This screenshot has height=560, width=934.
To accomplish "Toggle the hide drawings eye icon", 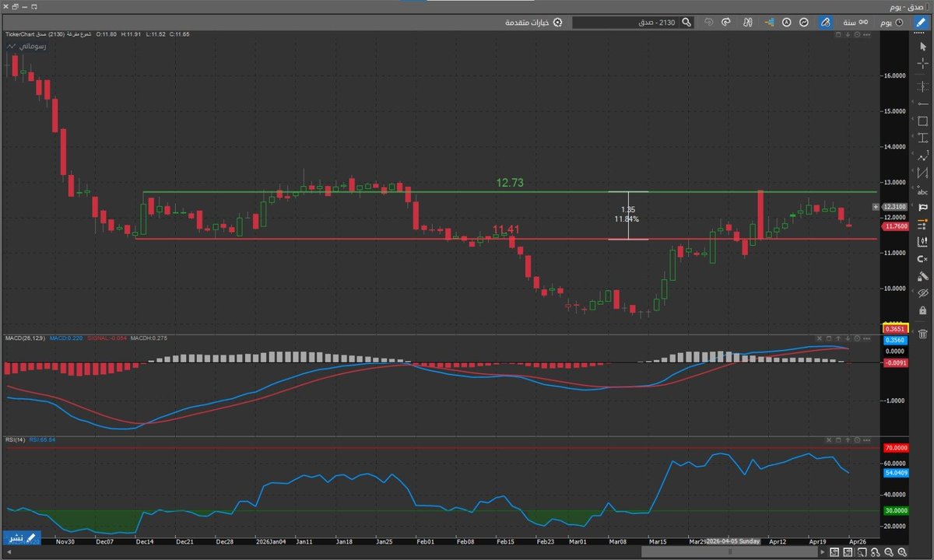I will point(922,293).
